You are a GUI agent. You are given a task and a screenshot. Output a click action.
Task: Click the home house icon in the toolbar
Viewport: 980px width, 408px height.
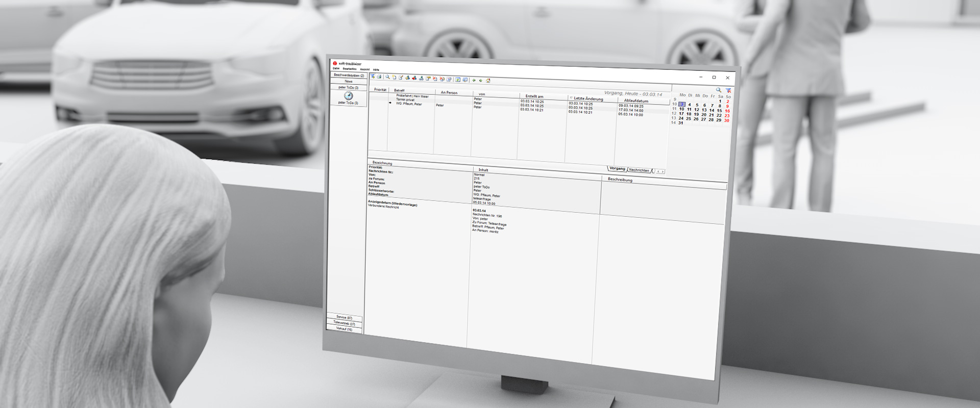(488, 81)
